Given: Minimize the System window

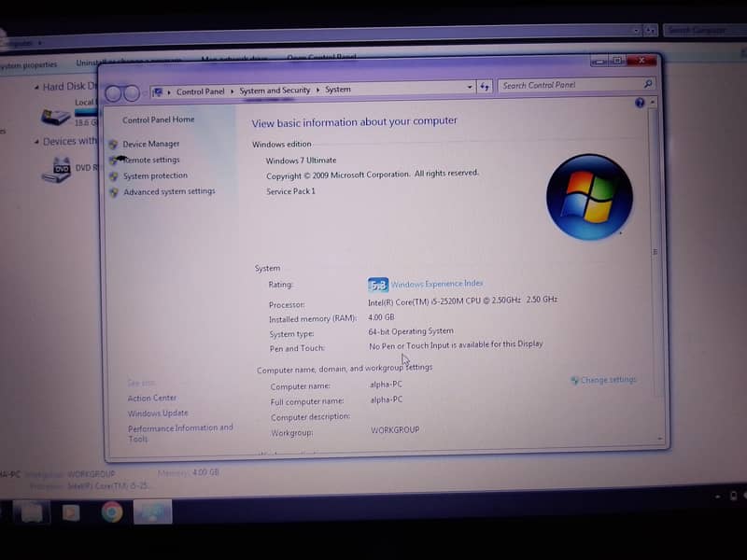Looking at the screenshot, I should (599, 62).
